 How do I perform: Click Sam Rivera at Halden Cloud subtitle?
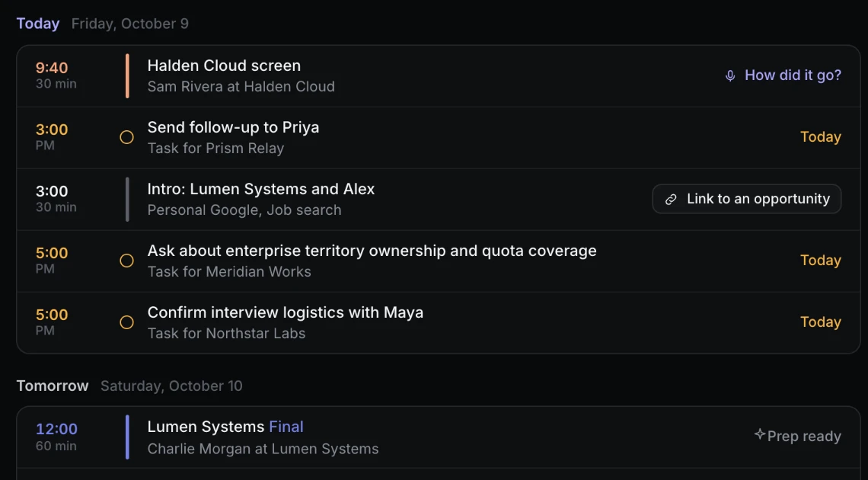click(x=241, y=86)
